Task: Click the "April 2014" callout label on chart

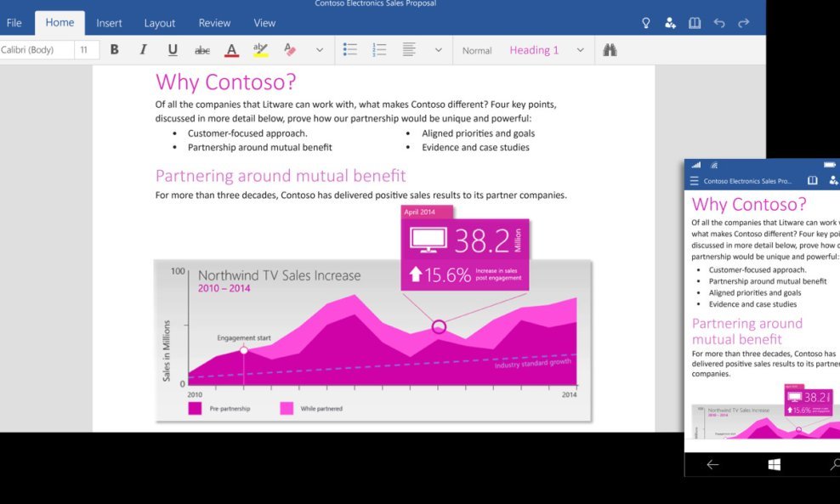Action: click(419, 212)
